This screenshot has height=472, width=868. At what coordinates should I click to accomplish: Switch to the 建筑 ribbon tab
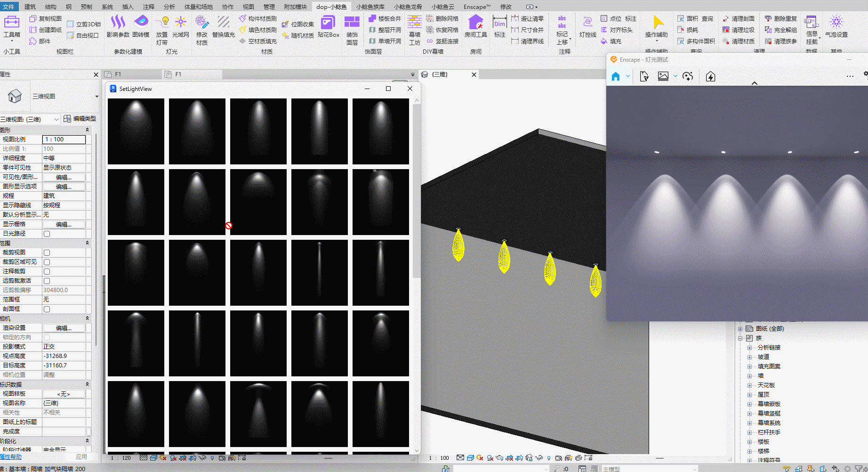[x=30, y=7]
